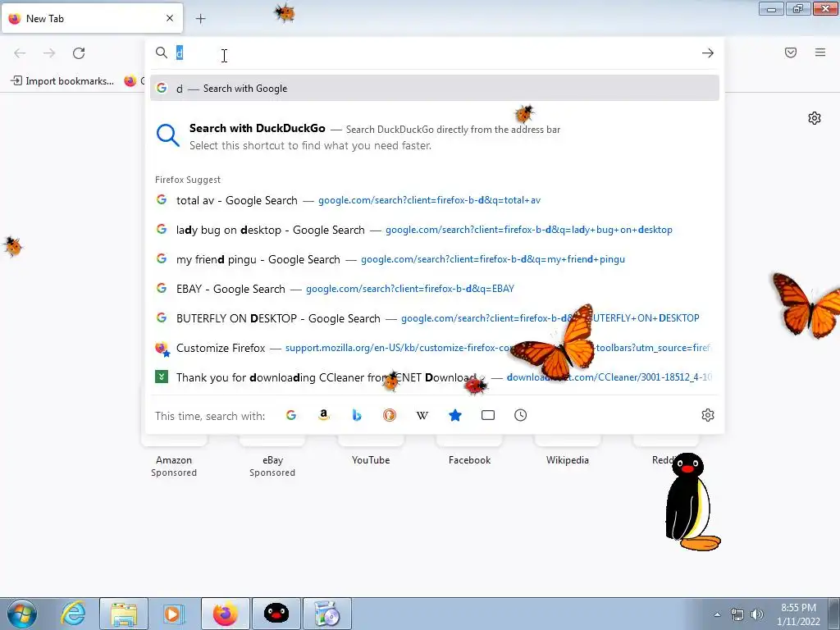
Task: Launch Internet Explorer from taskbar
Action: tap(73, 614)
